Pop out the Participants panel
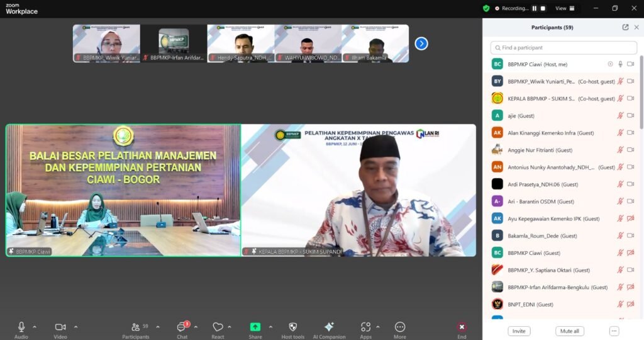 625,28
